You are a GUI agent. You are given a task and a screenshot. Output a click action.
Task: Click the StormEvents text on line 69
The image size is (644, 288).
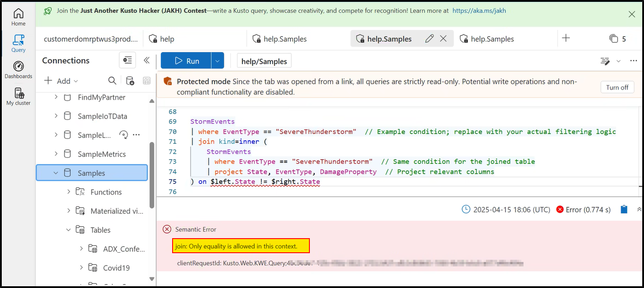(x=212, y=122)
